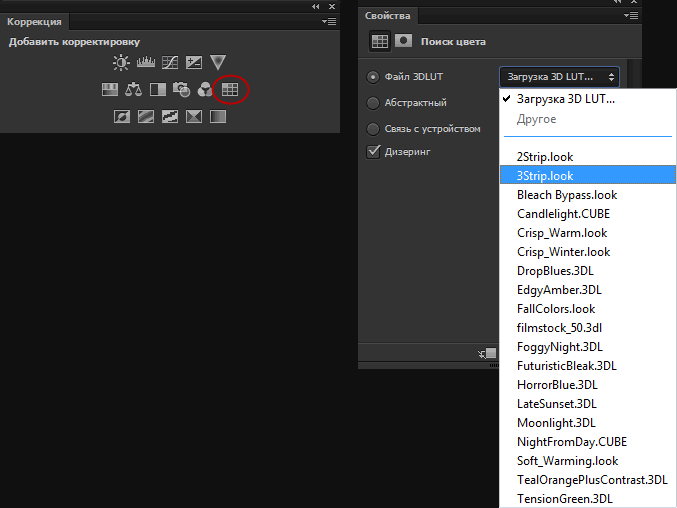Add a Selective Color adjustment

[194, 117]
